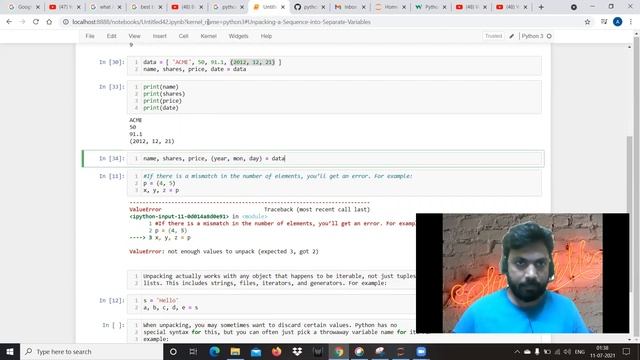Show hidden system tray icons
This screenshot has height=360, width=640.
click(x=517, y=351)
